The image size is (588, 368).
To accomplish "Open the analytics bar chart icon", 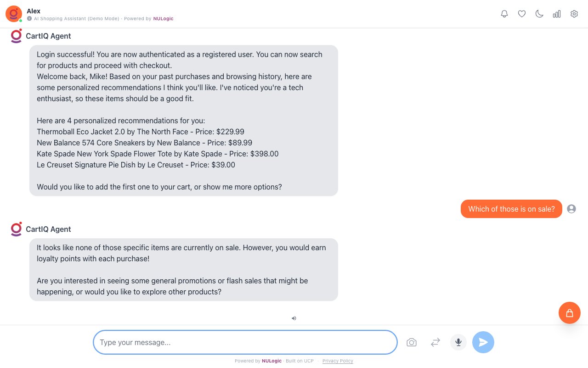I will (x=557, y=14).
